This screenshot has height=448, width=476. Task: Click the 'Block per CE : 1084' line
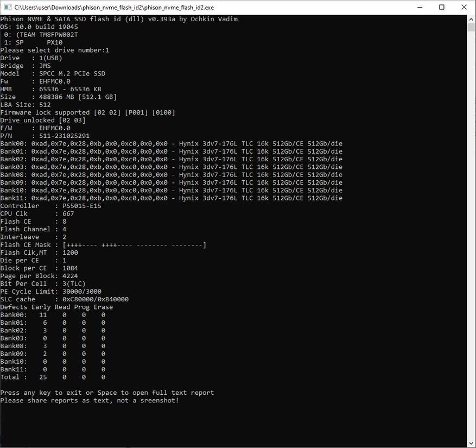[x=39, y=268]
